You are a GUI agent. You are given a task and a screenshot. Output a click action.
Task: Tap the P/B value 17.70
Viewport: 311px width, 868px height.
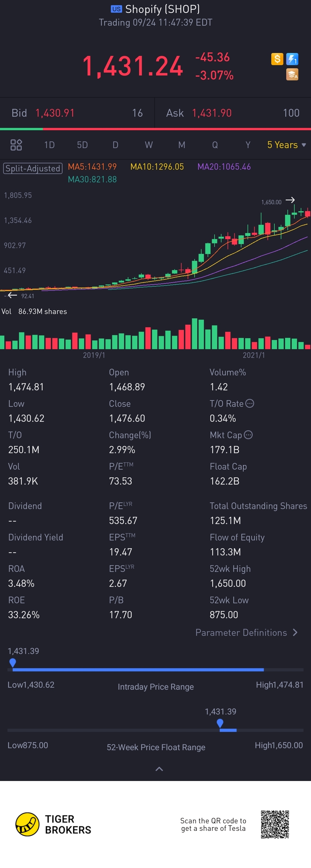point(120,614)
